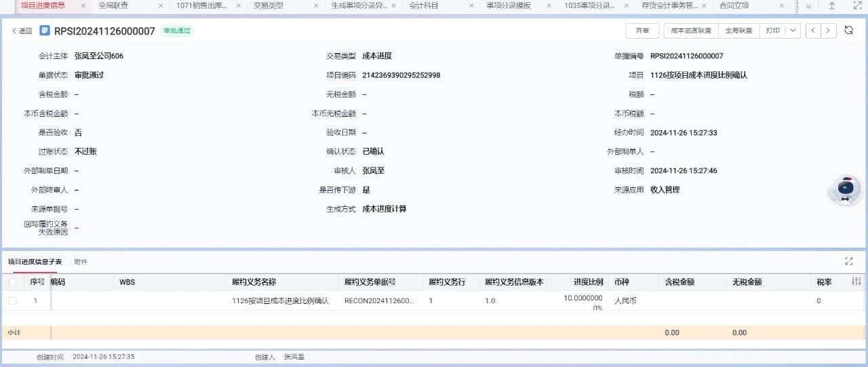
Task: Open the tab overflow double-chevron
Action: (x=808, y=5)
